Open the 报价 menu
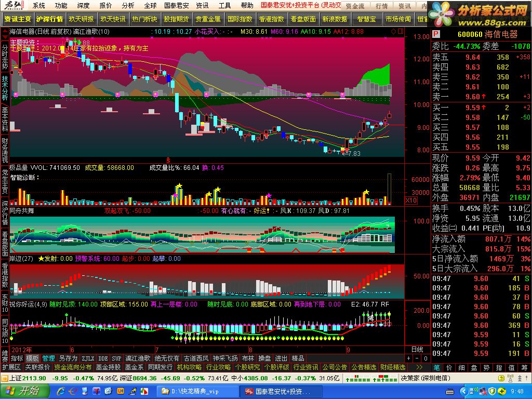Viewport: 532px width, 399px height. click(x=105, y=5)
